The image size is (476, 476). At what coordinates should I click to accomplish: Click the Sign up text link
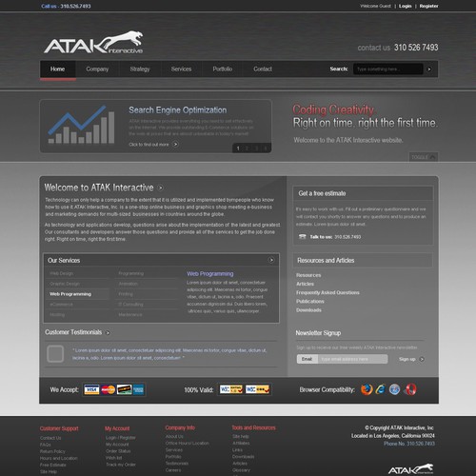point(407,359)
